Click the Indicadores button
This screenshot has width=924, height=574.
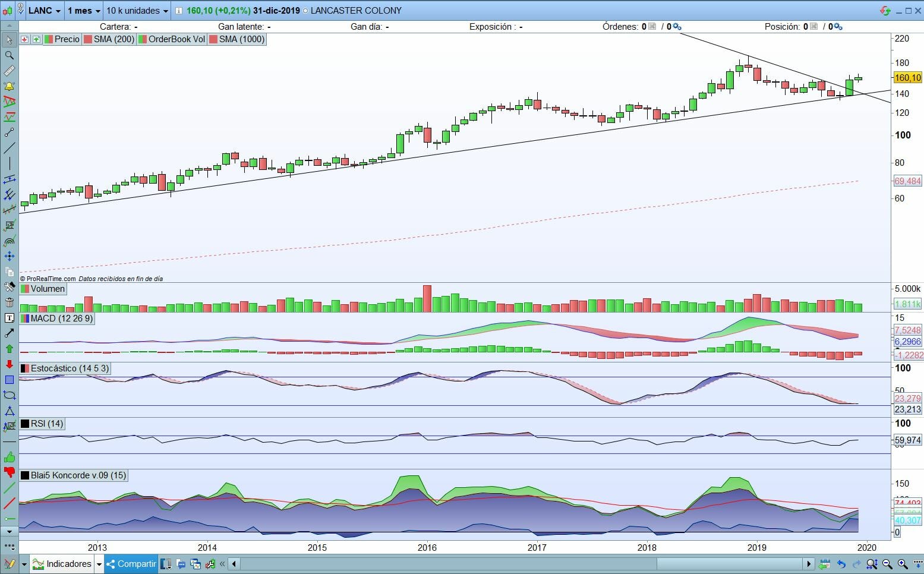(62, 564)
